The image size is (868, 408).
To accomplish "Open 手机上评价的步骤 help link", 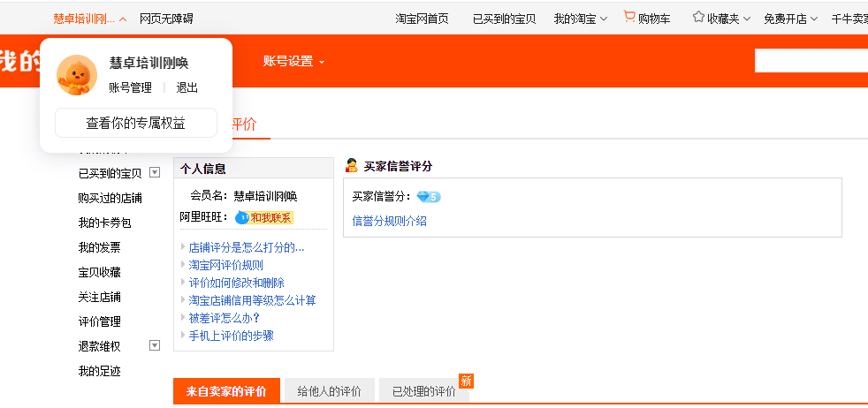I will tap(232, 336).
